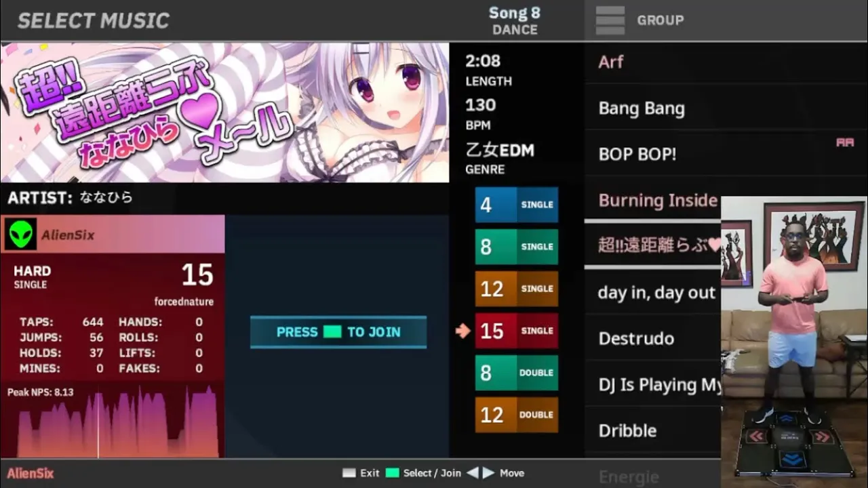Click the HANDS: 0 stat
868x488 pixels.
161,322
